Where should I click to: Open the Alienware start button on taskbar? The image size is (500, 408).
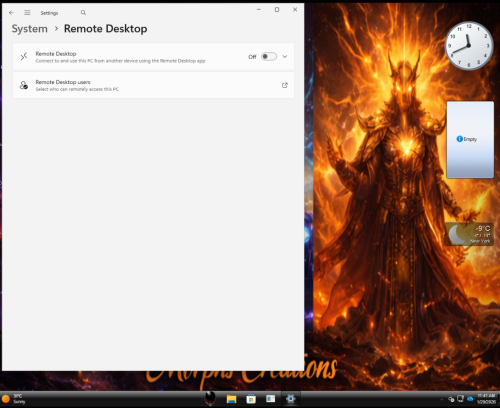(x=210, y=399)
